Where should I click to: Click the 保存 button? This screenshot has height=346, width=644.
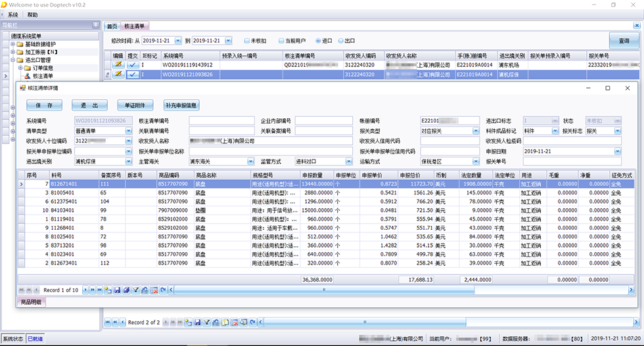pyautogui.click(x=45, y=106)
